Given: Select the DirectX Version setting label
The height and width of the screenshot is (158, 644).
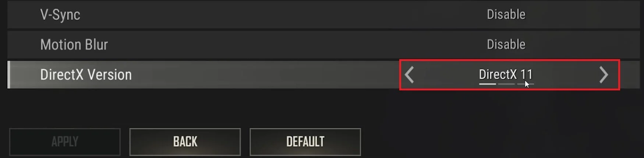Looking at the screenshot, I should [86, 75].
